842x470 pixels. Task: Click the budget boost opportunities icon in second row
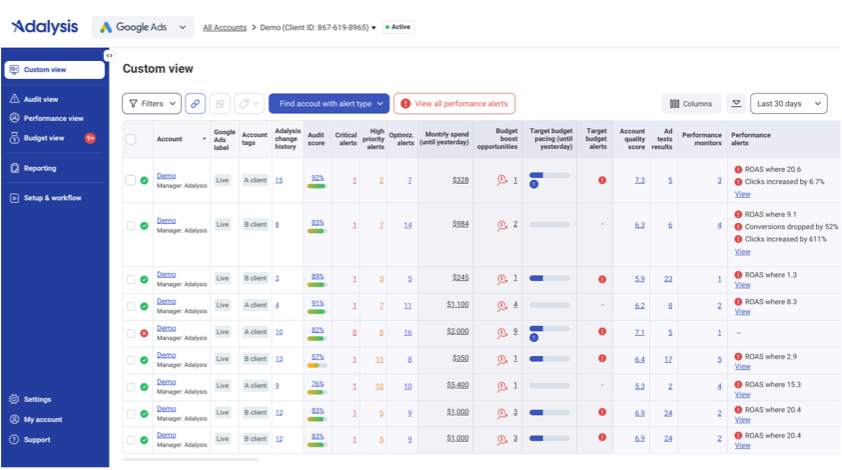(x=502, y=225)
